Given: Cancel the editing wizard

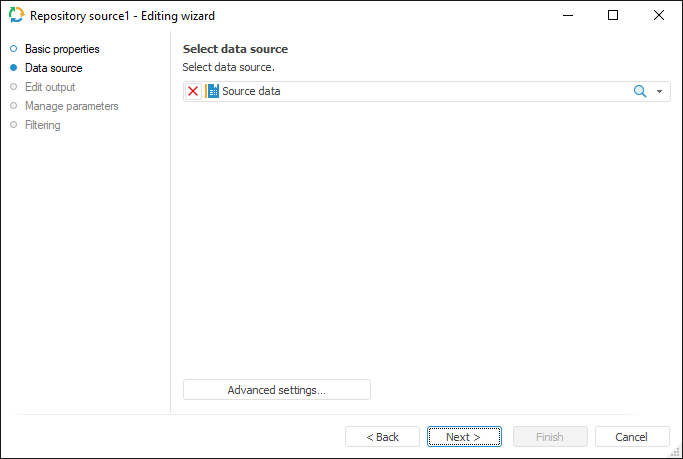Looking at the screenshot, I should [632, 437].
